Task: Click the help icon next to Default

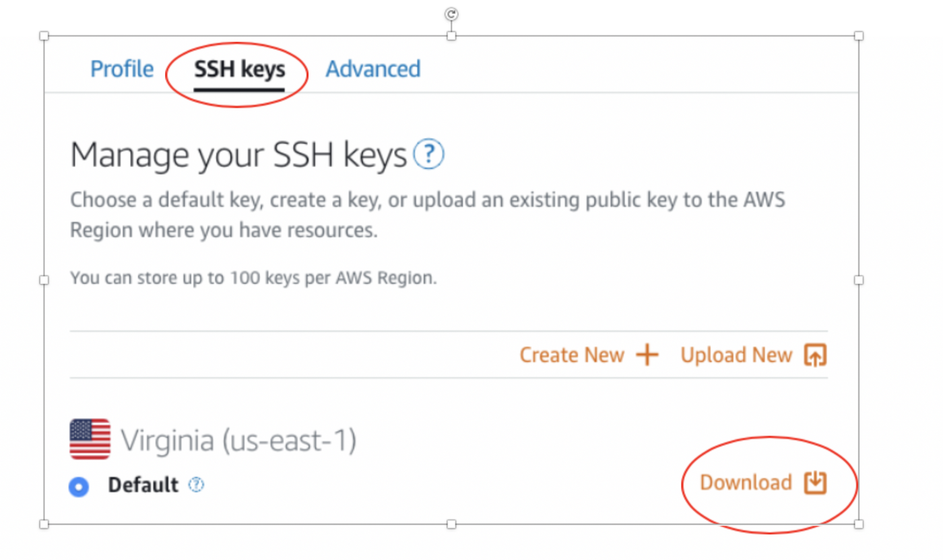Action: pyautogui.click(x=196, y=485)
